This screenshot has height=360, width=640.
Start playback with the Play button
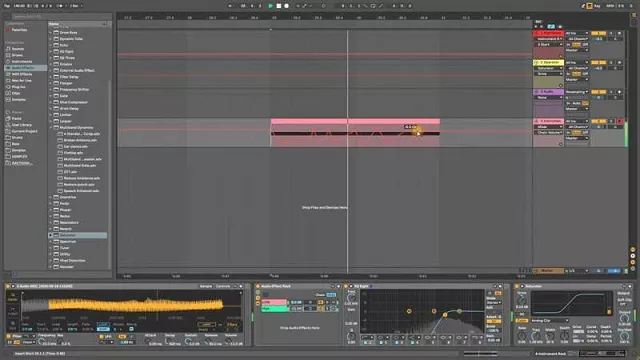[271, 6]
